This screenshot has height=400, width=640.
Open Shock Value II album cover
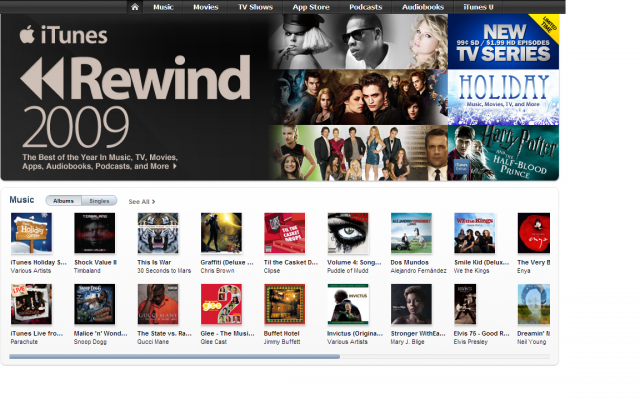tap(95, 233)
